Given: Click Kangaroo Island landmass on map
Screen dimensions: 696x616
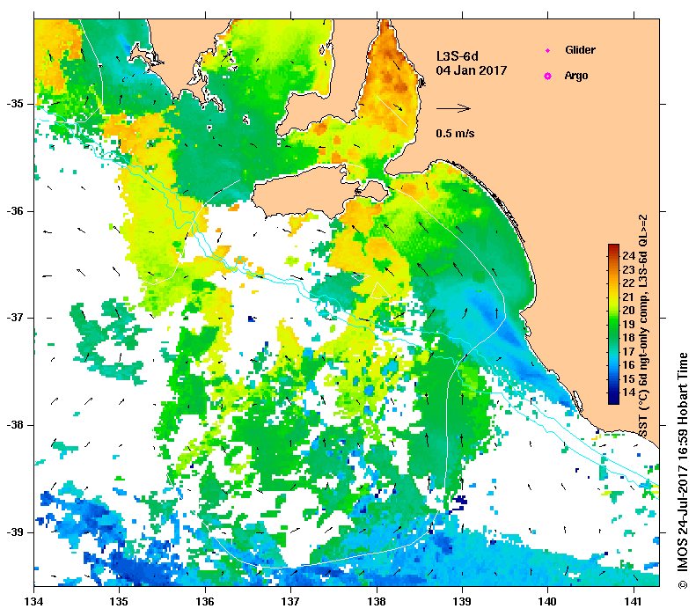Looking at the screenshot, I should coord(306,191).
